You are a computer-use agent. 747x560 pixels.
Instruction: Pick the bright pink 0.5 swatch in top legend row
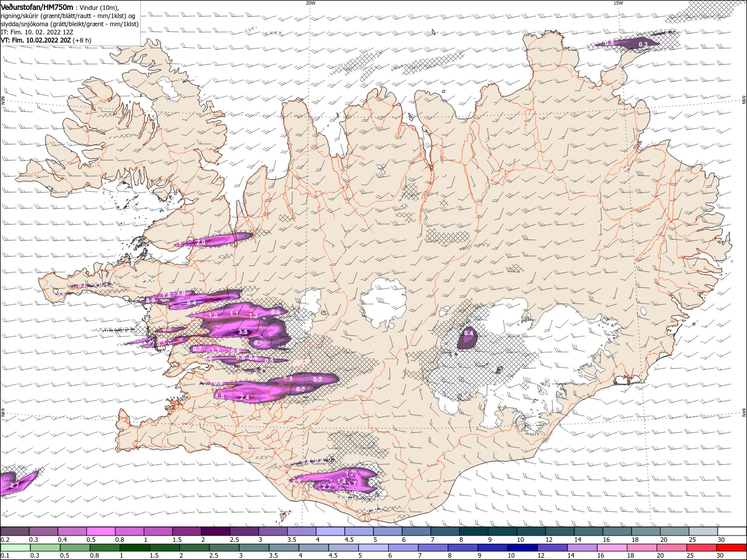coord(100,531)
